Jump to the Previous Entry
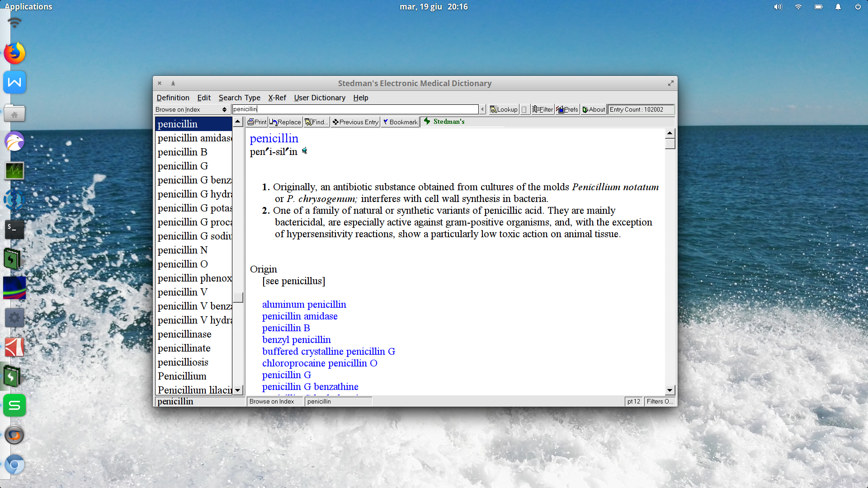This screenshot has width=868, height=488. [355, 122]
